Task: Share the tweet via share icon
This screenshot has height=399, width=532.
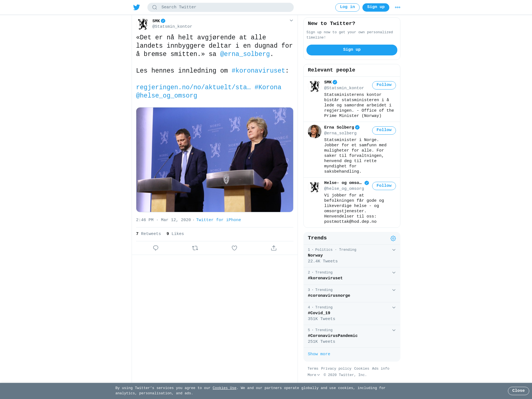Action: click(x=274, y=248)
